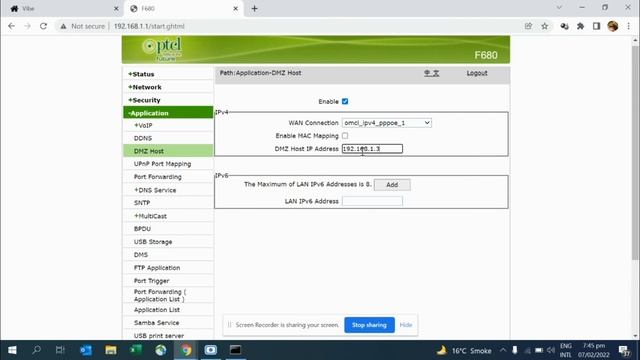Expand the MultiCast submenu
This screenshot has width=640, height=360.
click(x=150, y=216)
